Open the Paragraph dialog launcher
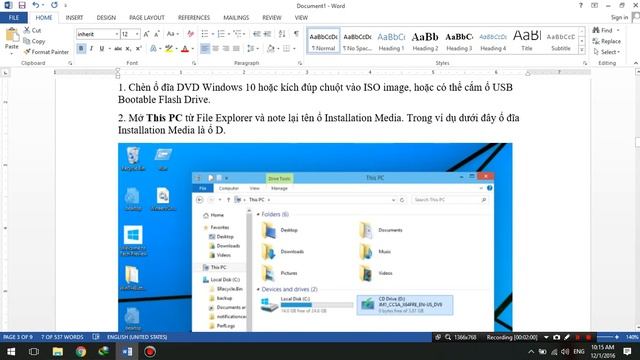The height and width of the screenshot is (360, 640). [x=300, y=63]
